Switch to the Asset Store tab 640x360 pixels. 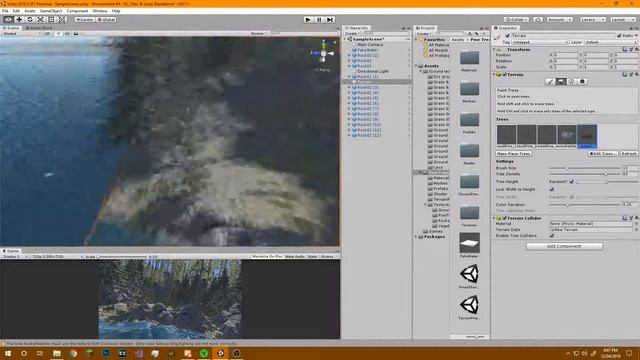click(39, 28)
